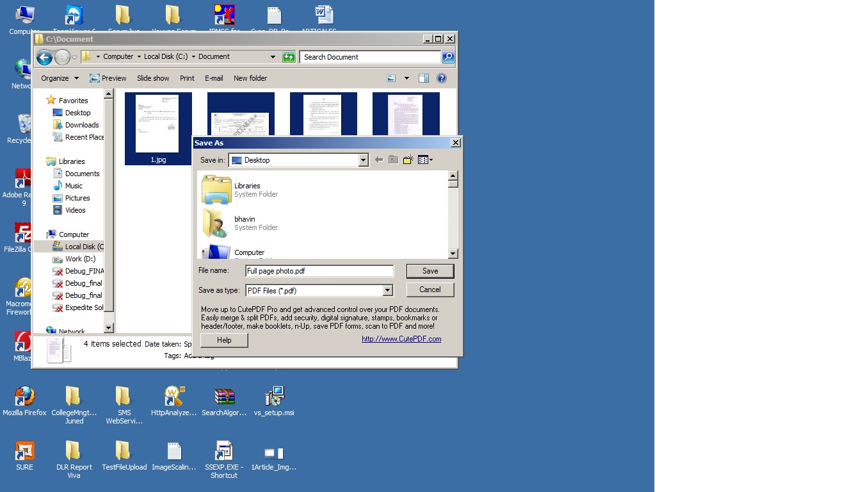Open the TeamViewer 6 desktop icon
This screenshot has height=492, width=868.
[x=74, y=19]
